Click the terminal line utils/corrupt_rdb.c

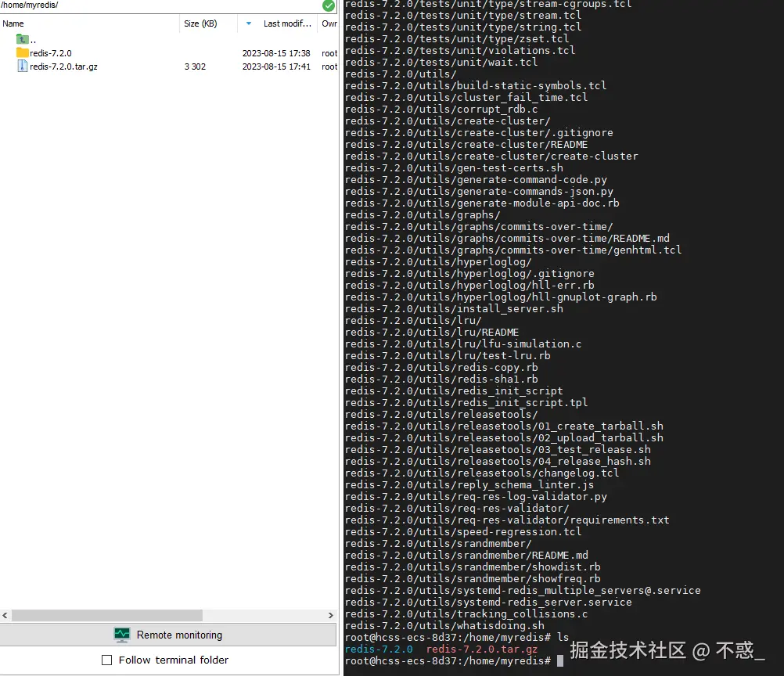441,110
